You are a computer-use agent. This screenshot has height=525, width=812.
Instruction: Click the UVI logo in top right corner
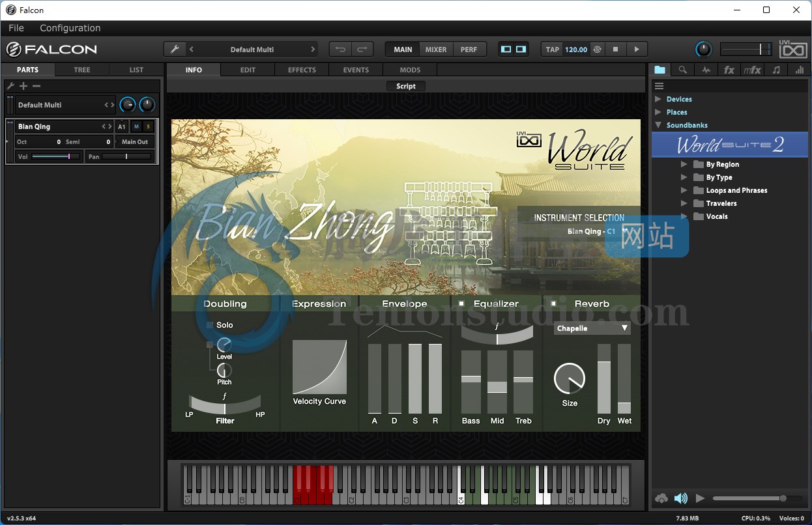(793, 50)
